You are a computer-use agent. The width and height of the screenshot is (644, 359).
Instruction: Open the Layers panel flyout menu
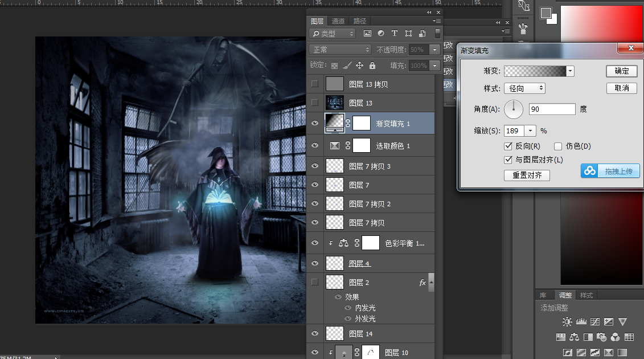tap(437, 21)
